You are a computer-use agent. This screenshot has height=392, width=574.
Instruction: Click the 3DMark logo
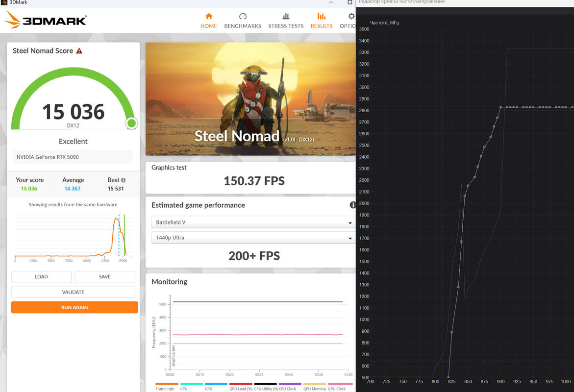coord(46,20)
